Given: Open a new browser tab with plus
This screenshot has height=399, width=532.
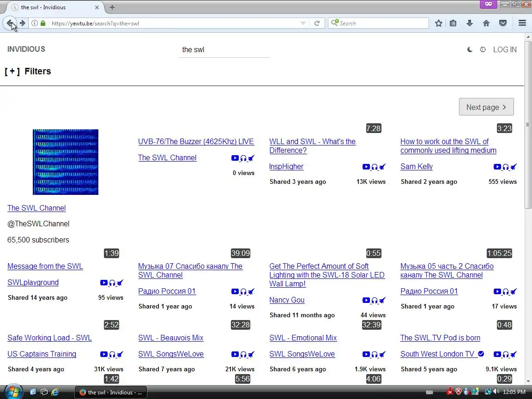Looking at the screenshot, I should [x=112, y=7].
